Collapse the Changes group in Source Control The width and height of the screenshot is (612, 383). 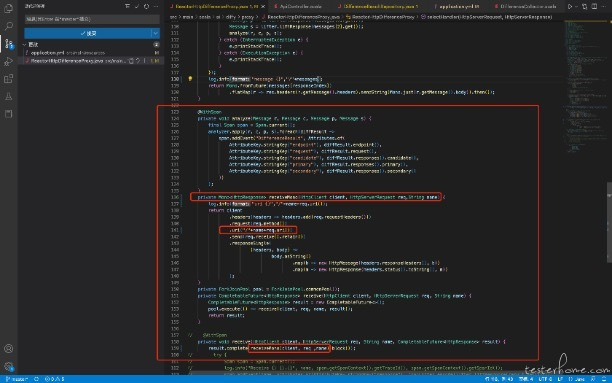coord(24,45)
